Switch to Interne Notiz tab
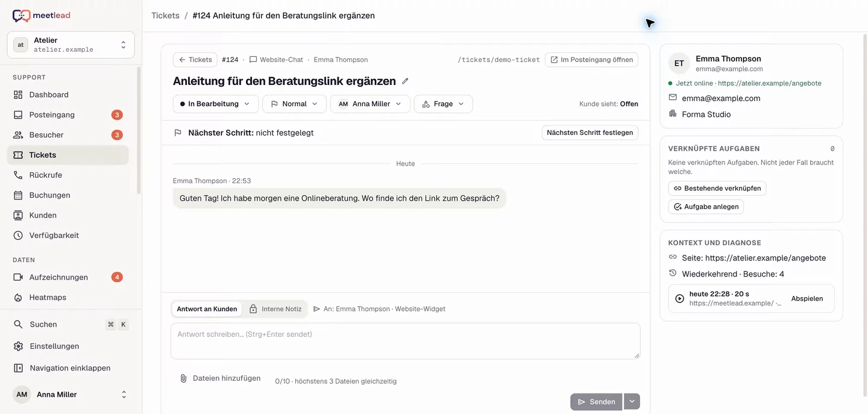Screen dimensions: 868x414 pos(275,309)
